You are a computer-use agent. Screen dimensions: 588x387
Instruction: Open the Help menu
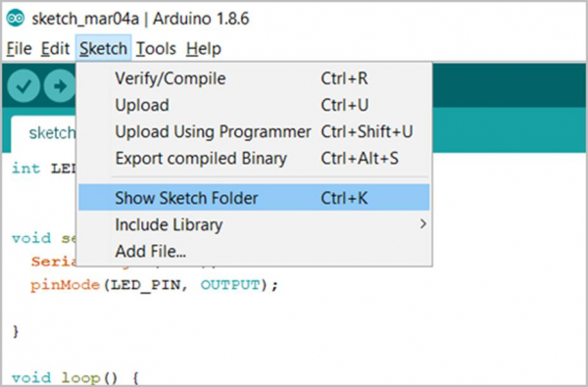click(204, 49)
